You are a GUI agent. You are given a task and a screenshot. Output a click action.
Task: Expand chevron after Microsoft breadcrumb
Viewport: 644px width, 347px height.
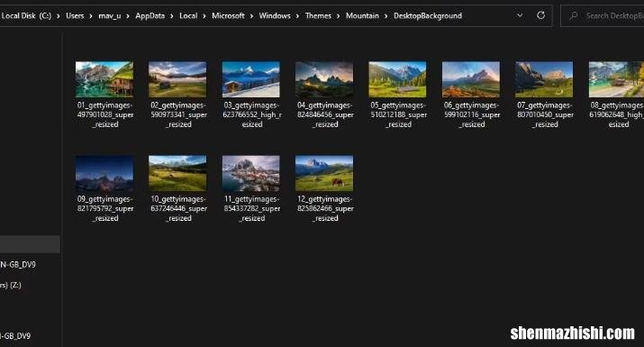point(251,16)
